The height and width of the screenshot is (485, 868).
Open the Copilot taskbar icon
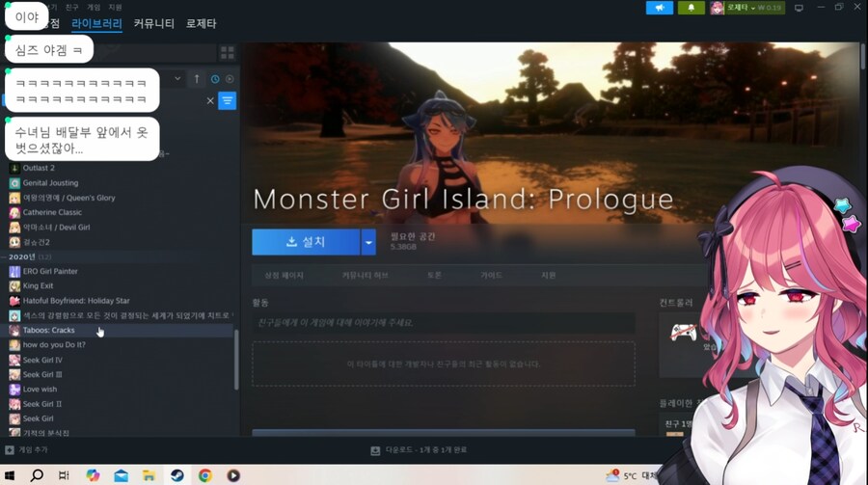(x=93, y=475)
